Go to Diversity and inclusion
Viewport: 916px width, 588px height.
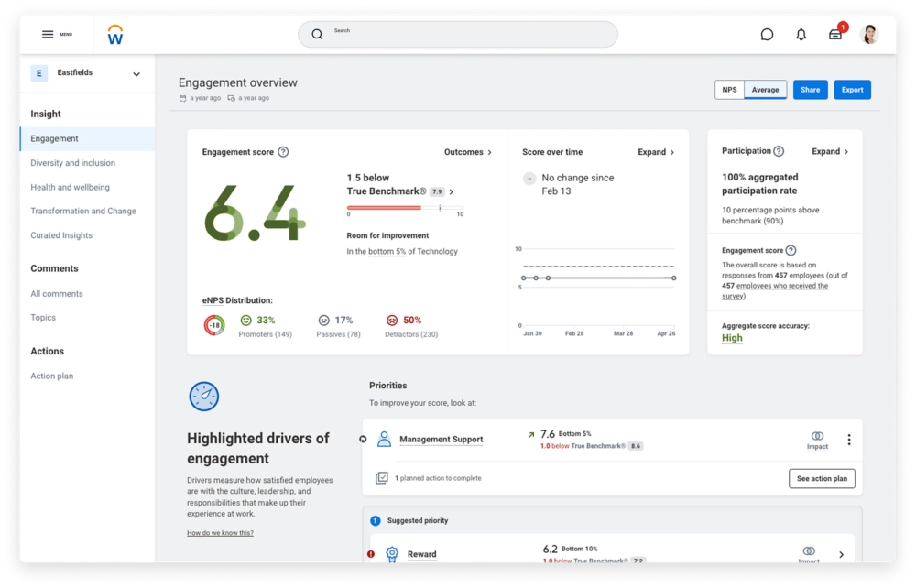pos(73,163)
